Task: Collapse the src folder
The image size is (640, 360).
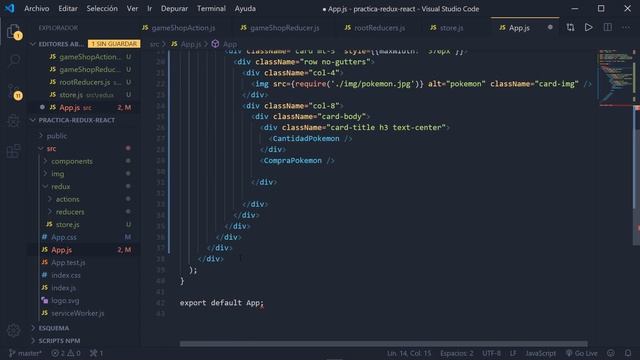Action: [x=51, y=149]
